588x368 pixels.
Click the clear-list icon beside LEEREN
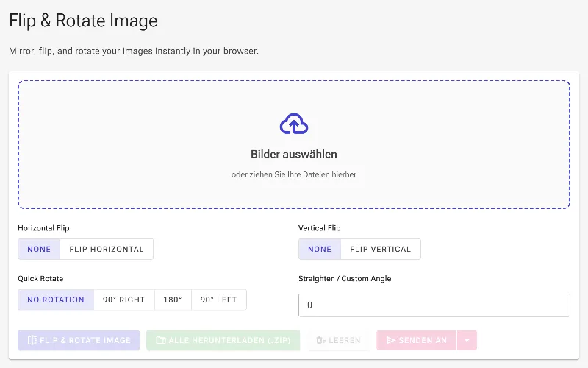[321, 340]
